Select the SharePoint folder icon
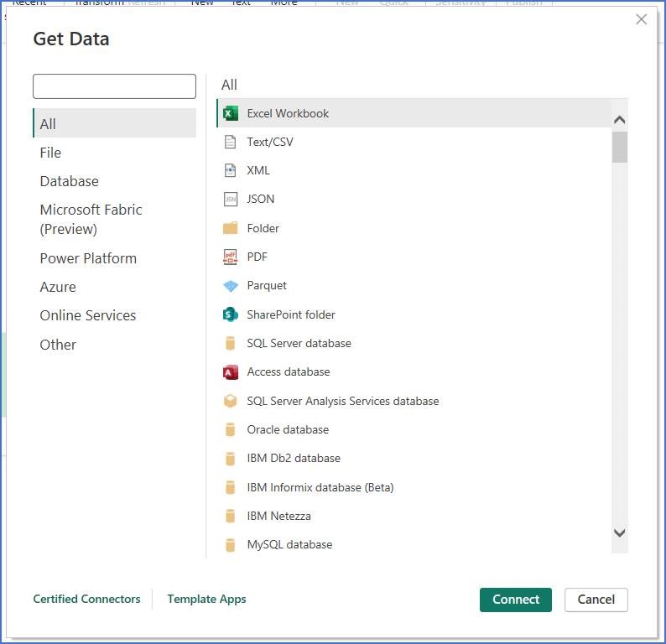 [230, 314]
